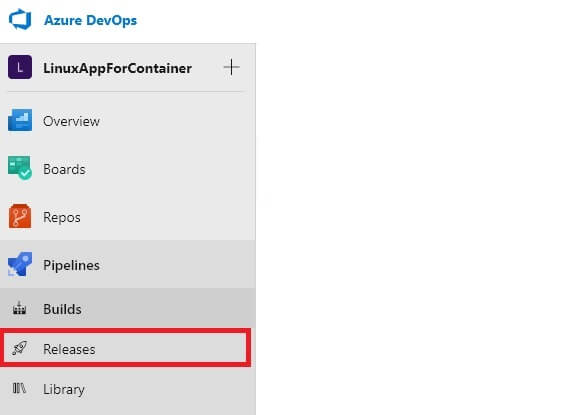Open the Overview section label
Viewport: 562px width, 415px height.
coord(71,121)
